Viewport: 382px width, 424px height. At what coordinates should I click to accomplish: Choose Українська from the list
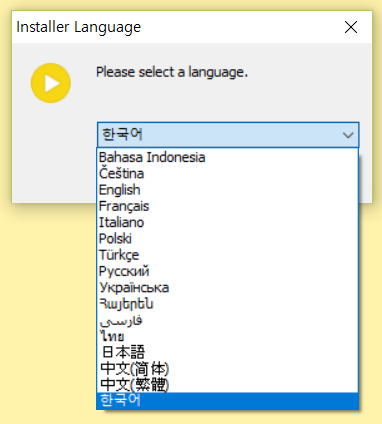tap(228, 288)
